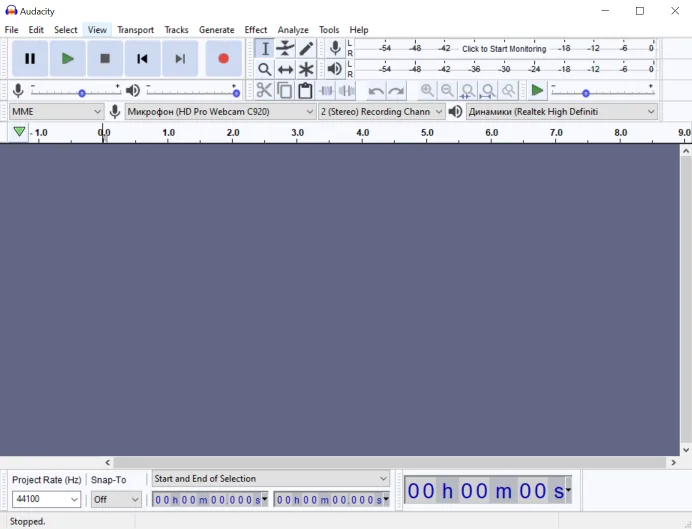Open the MME audio host dropdown
692x529 pixels.
coord(56,112)
